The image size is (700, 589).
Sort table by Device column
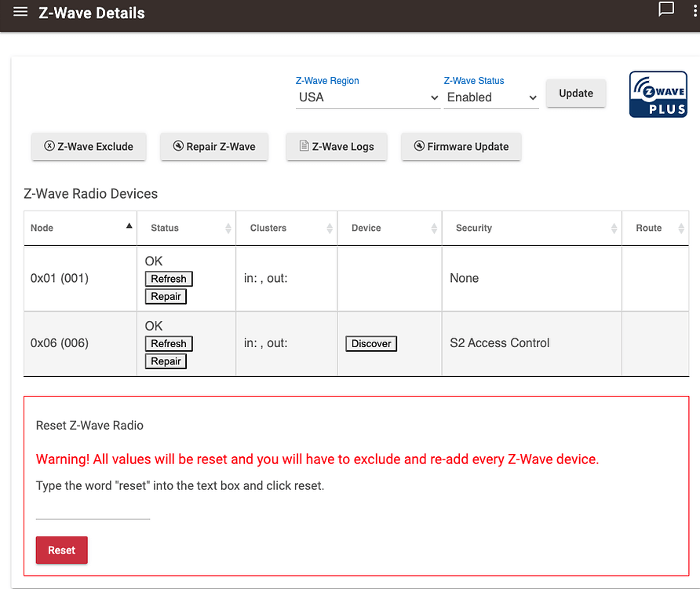[x=389, y=228]
